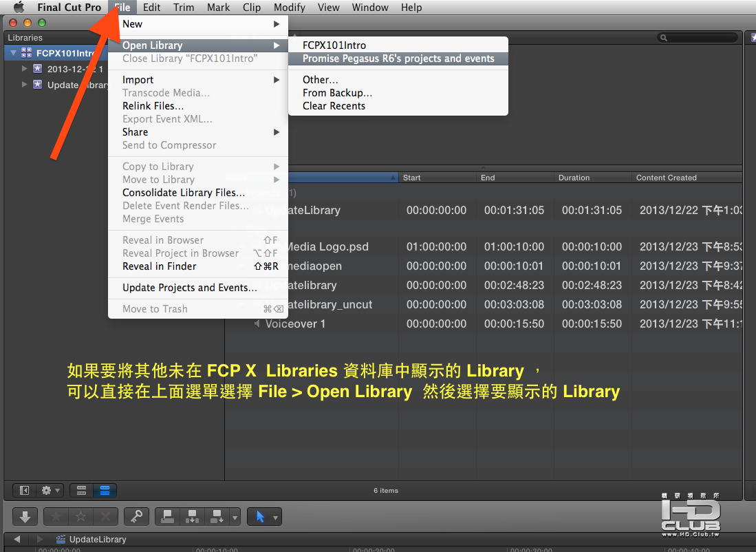Click the UpdateLibrary project clapper icon

point(61,539)
